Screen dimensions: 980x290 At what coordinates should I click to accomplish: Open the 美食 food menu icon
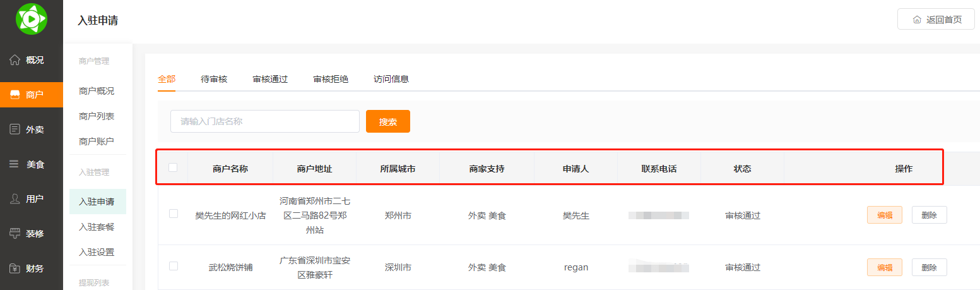[x=14, y=164]
